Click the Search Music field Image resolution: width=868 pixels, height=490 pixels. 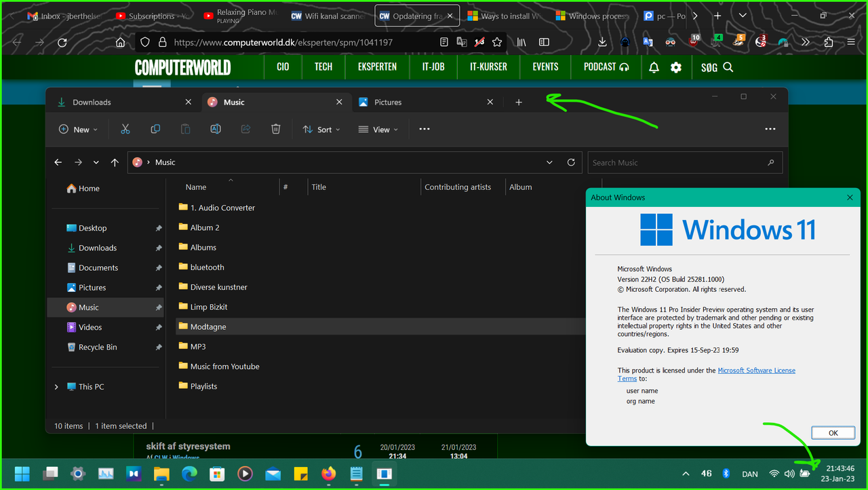[685, 162]
